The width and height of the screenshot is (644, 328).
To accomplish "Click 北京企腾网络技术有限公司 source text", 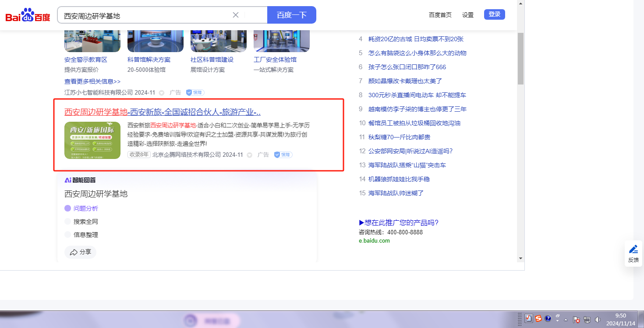I will 186,155.
